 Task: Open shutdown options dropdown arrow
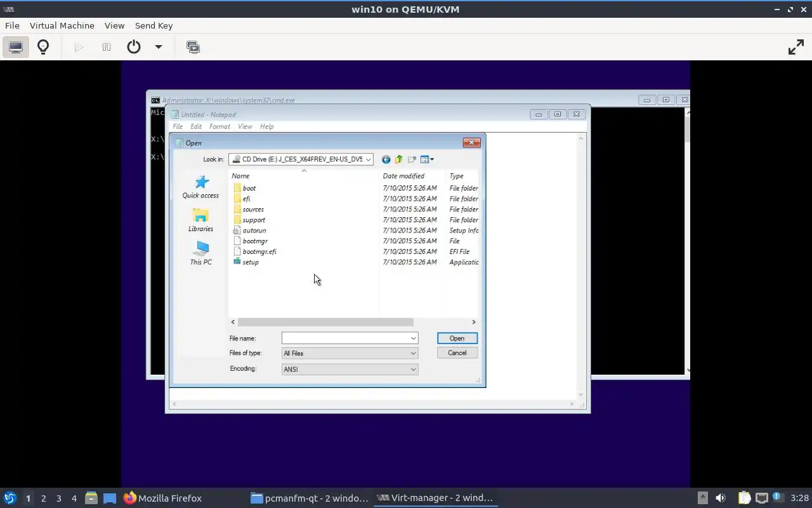[x=159, y=47]
